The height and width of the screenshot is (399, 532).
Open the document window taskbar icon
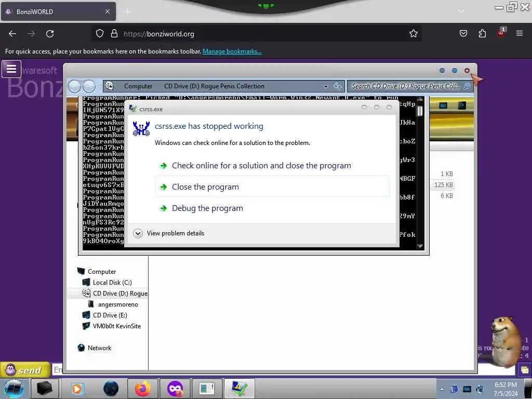click(x=207, y=389)
